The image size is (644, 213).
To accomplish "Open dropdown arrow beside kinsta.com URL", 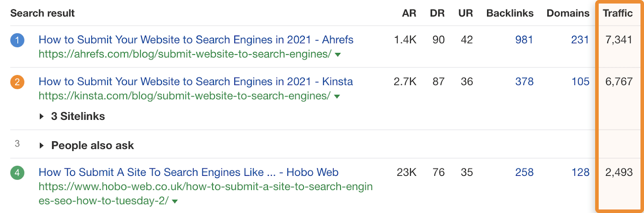I will [337, 97].
